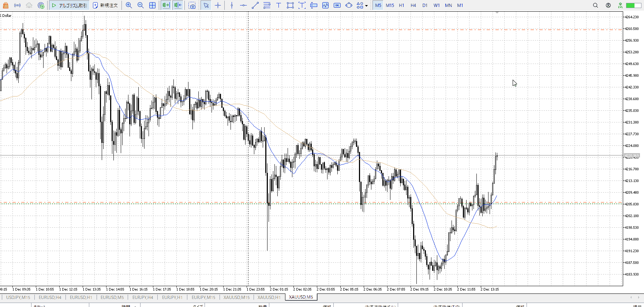Image resolution: width=644 pixels, height=307 pixels.
Task: Select the crosshair tool
Action: [218, 5]
